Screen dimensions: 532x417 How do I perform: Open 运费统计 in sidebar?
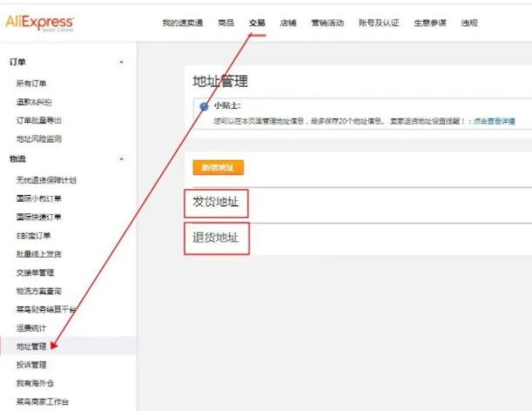pos(31,327)
